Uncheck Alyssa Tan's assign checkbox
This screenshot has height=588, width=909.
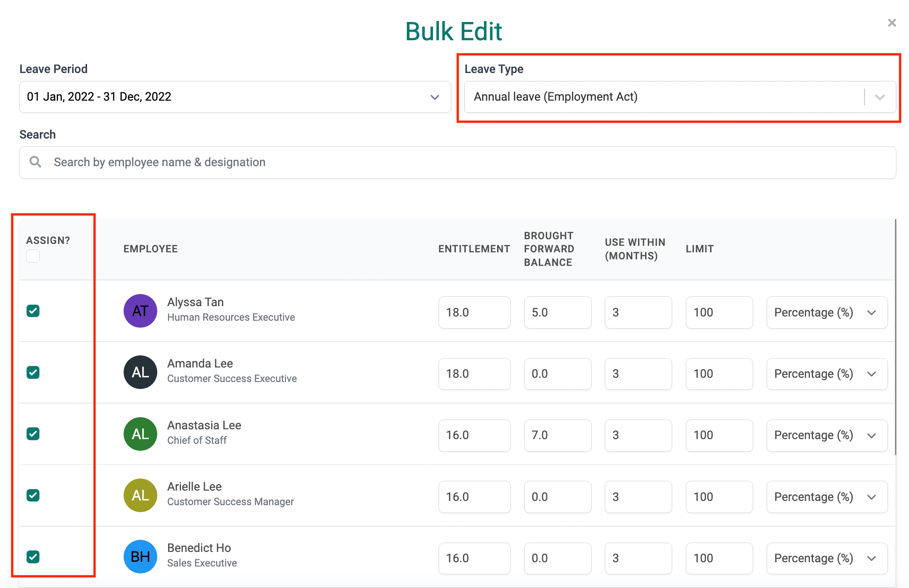33,311
